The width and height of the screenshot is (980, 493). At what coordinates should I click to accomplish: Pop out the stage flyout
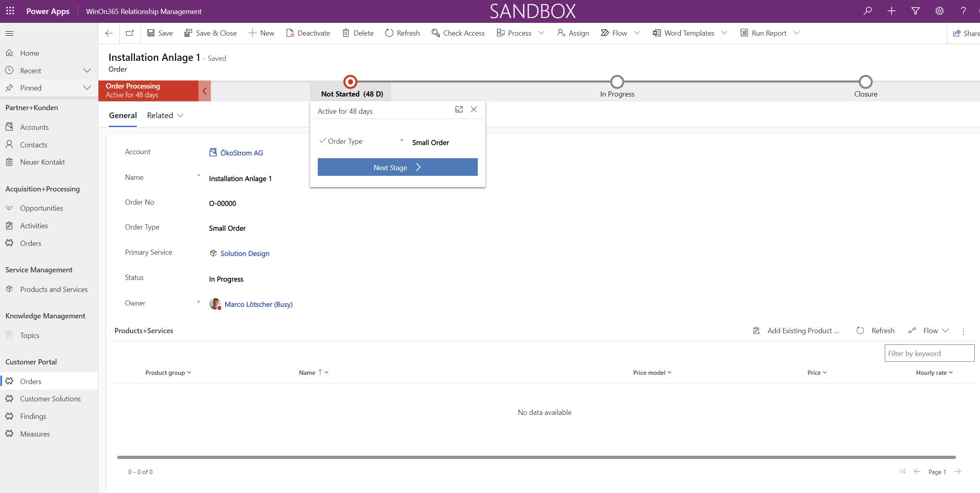pyautogui.click(x=459, y=109)
